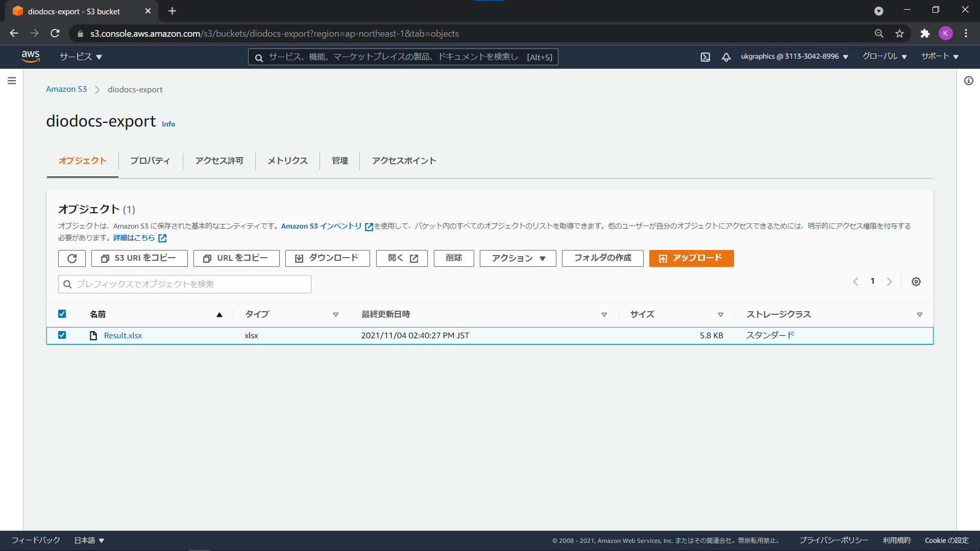
Task: Open browser extensions puzzle icon
Action: 925,34
